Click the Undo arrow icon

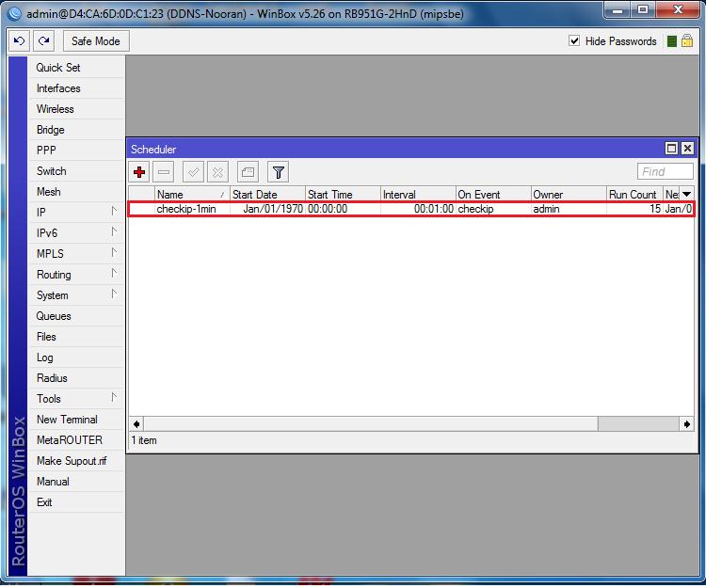[x=20, y=41]
